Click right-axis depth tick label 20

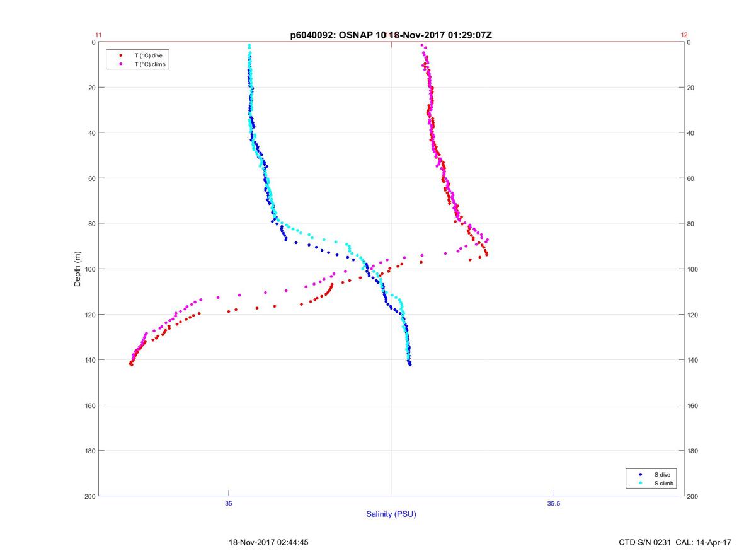coord(691,88)
